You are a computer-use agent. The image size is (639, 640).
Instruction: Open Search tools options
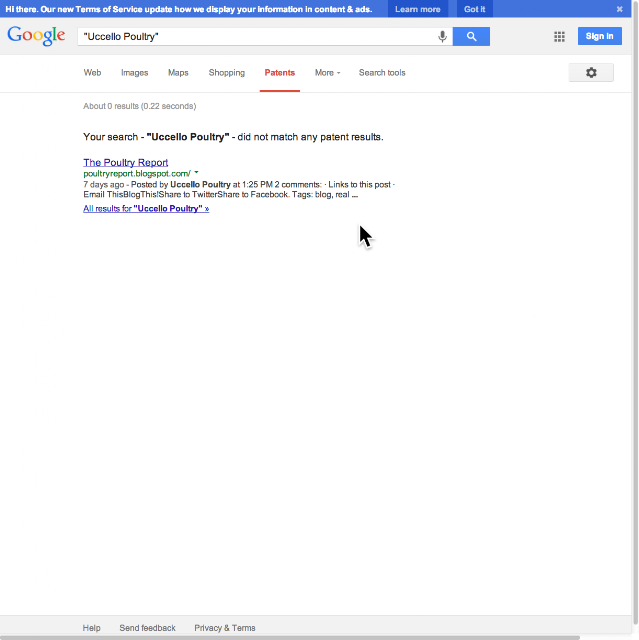(x=382, y=73)
